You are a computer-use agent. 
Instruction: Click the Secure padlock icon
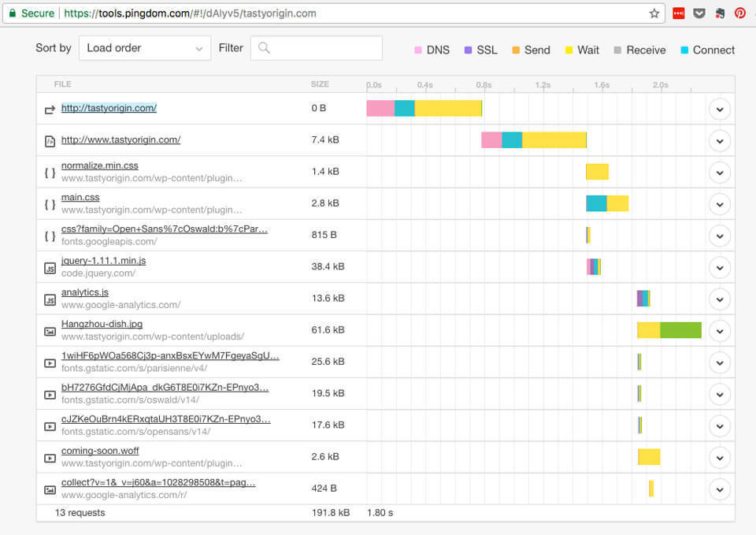pyautogui.click(x=13, y=13)
